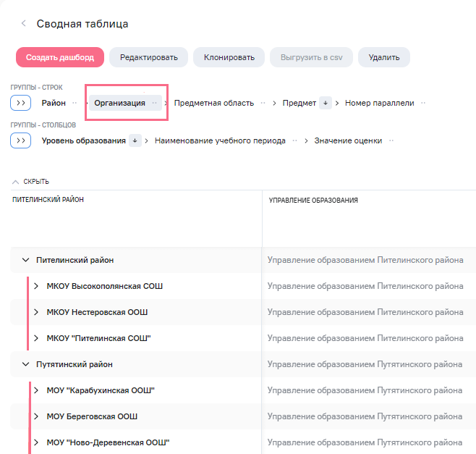Click the column groups expand-all button

pos(20,140)
